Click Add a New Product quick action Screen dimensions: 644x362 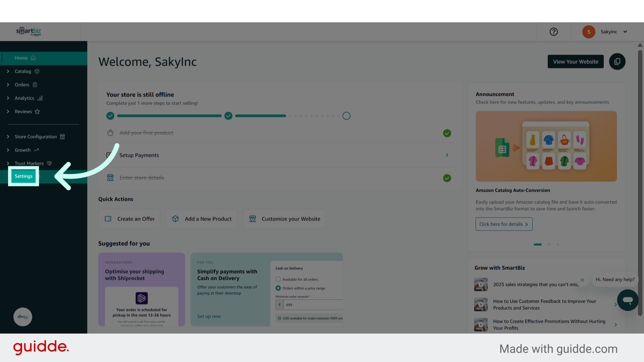(x=202, y=219)
